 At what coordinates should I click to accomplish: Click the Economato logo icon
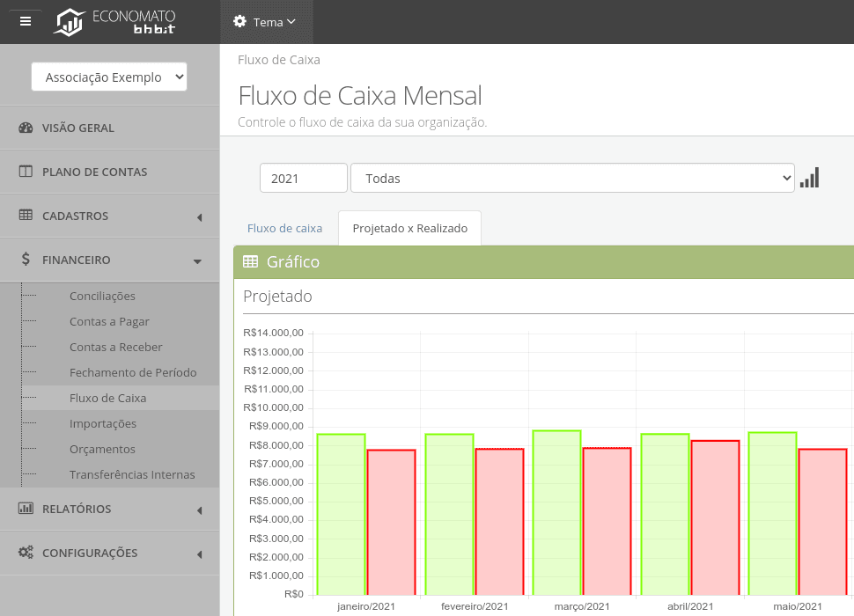69,22
